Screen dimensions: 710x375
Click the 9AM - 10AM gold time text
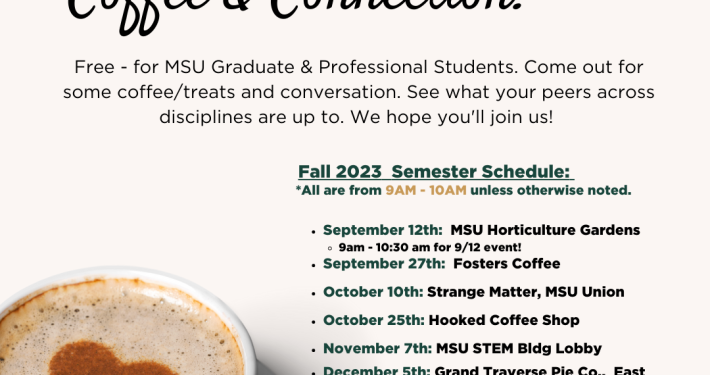[x=426, y=190]
